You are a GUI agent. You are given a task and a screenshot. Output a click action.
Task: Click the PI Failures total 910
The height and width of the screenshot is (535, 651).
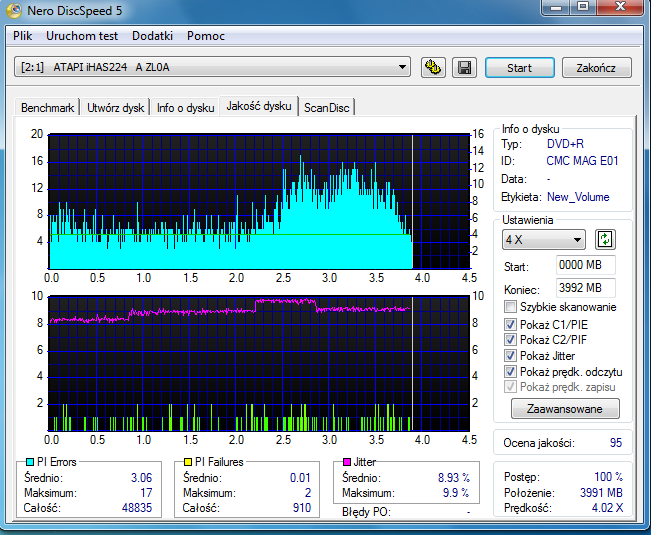click(x=302, y=508)
